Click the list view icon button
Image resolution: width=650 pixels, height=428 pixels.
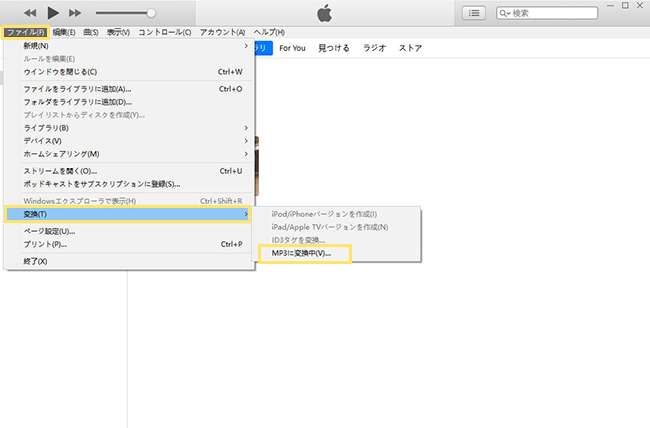(474, 13)
